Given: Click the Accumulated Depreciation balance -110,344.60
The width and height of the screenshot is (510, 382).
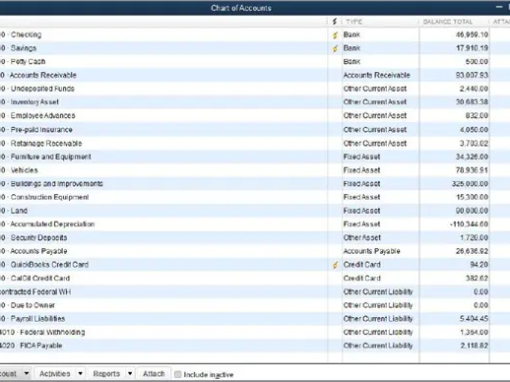Looking at the screenshot, I should pyautogui.click(x=469, y=224).
